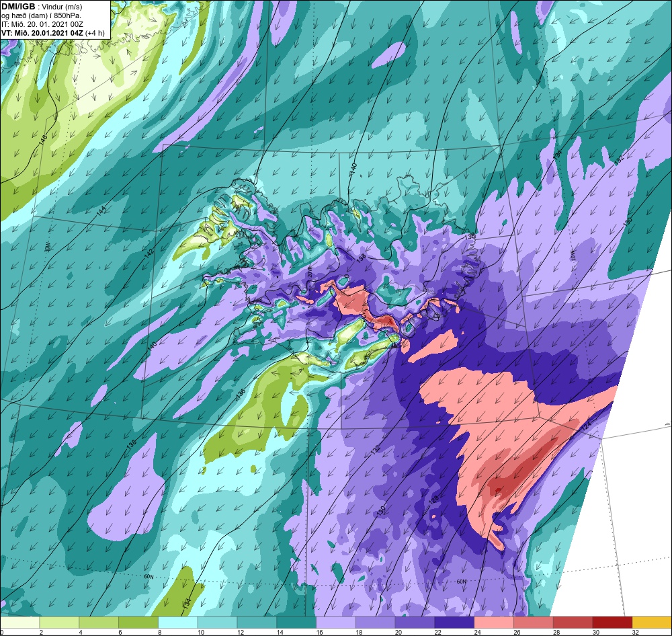Viewport: 672px width, 636px height.
Task: Select the 'og hæð (dam) í 850hPa.' subtitle
Action: [x=41, y=16]
